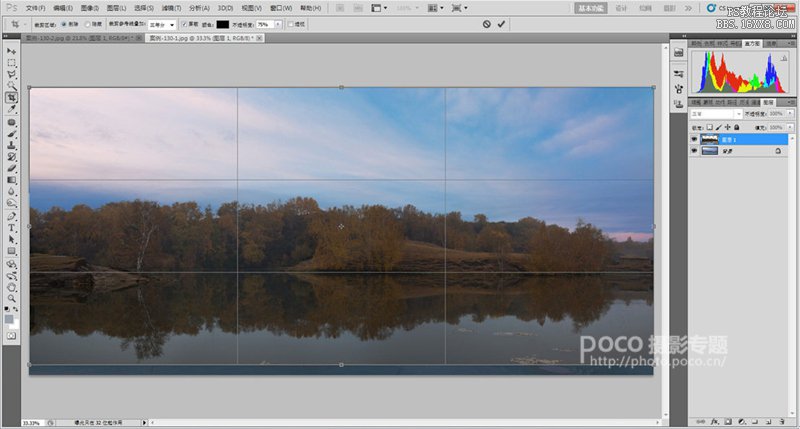The image size is (800, 429).
Task: Open the view extras dropdown in app bar
Action: pyautogui.click(x=379, y=8)
